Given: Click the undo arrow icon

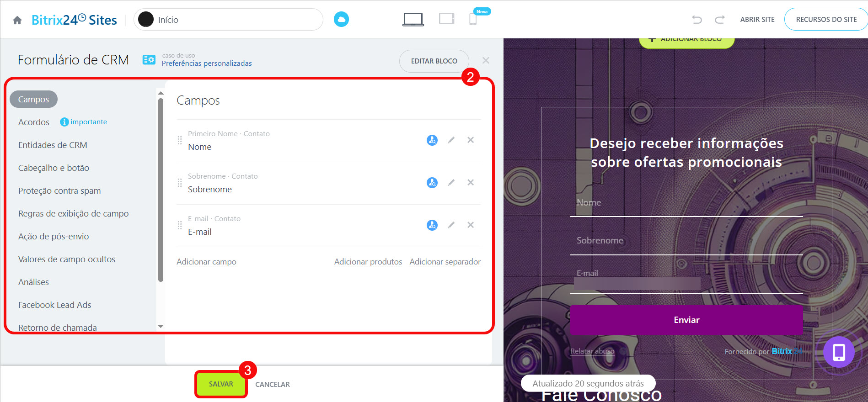Looking at the screenshot, I should [x=697, y=20].
